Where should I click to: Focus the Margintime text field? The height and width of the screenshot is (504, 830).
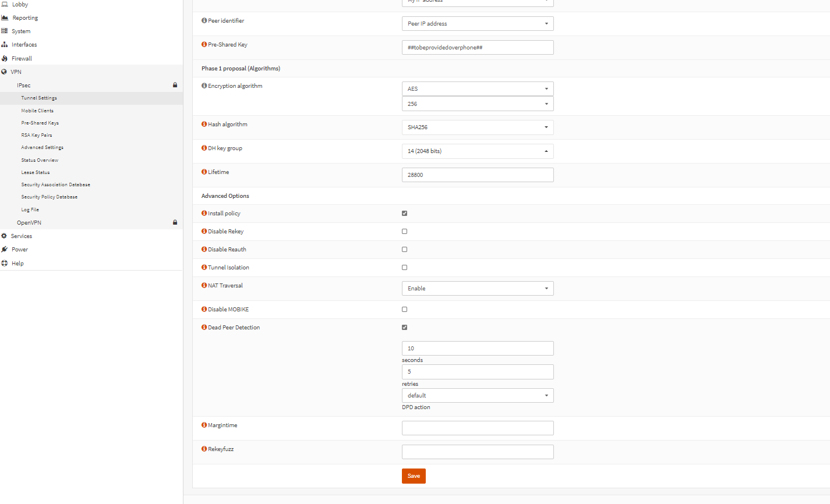click(x=477, y=428)
